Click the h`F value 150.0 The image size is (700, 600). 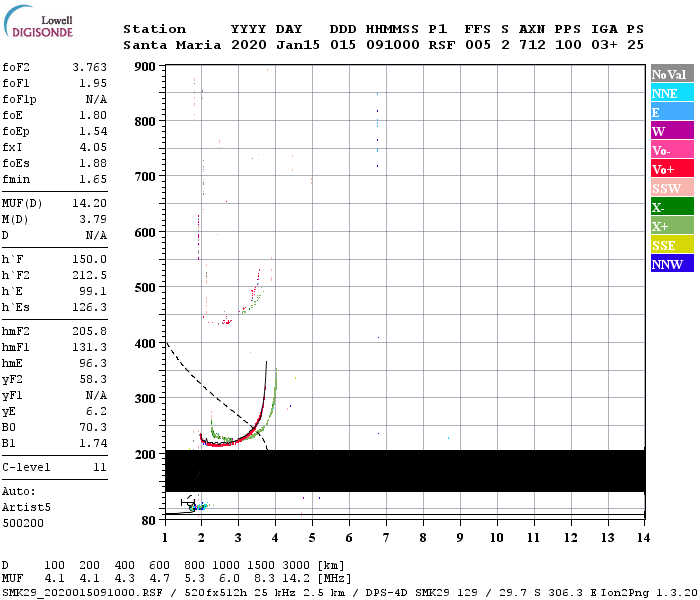point(90,259)
